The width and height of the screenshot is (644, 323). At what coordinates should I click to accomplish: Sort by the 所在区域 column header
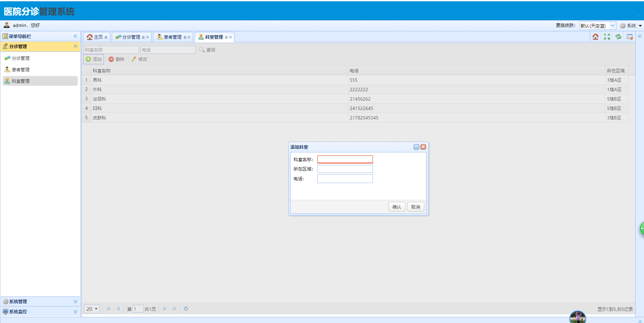(x=617, y=71)
